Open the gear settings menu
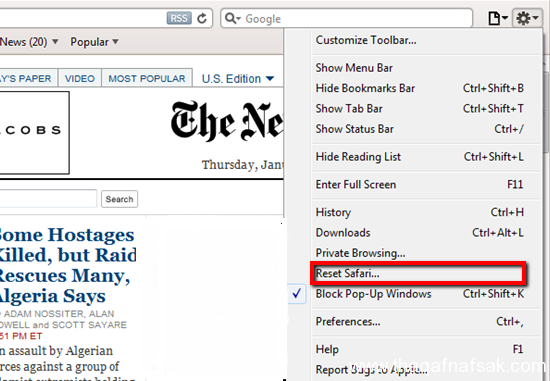 527,18
